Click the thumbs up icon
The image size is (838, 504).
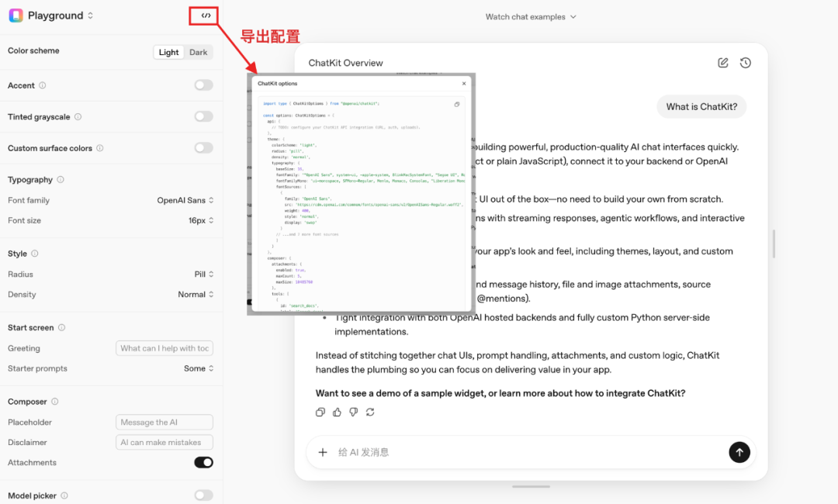click(337, 413)
